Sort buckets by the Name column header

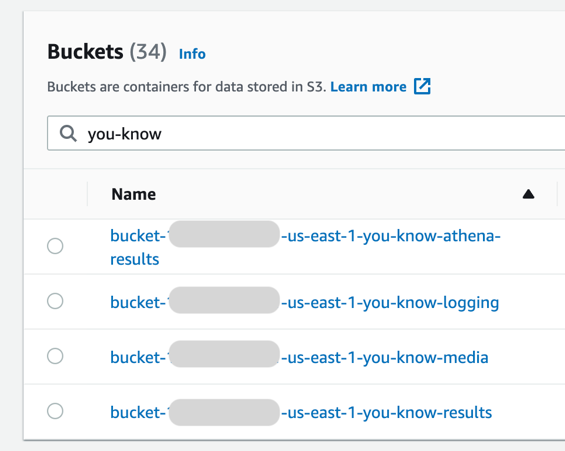[134, 194]
